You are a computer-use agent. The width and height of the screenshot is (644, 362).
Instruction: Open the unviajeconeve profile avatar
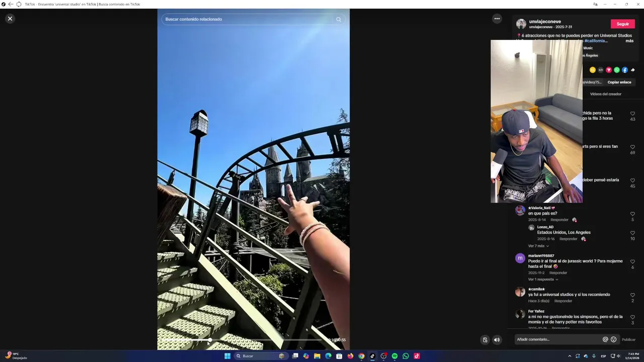[521, 24]
